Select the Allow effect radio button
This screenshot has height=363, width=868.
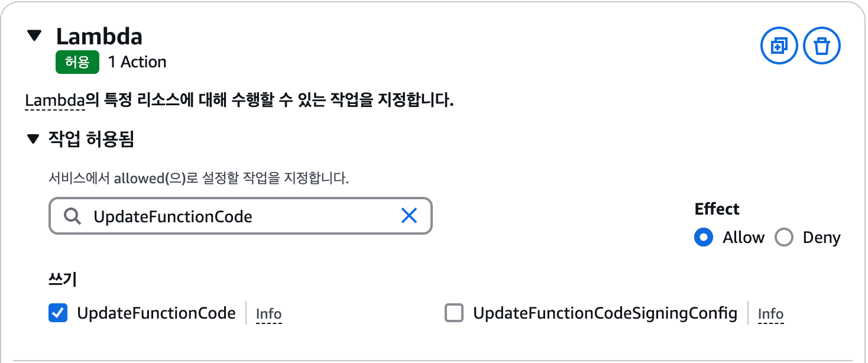[703, 238]
